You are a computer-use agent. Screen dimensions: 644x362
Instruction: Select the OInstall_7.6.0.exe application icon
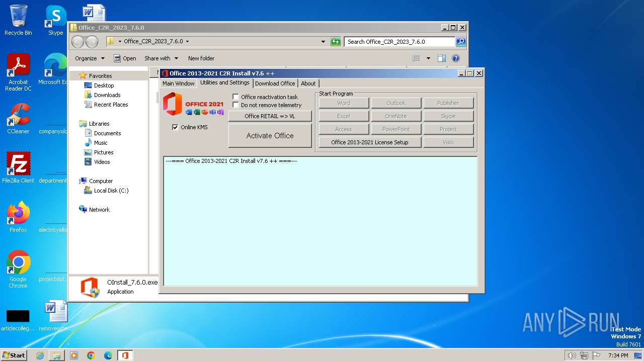point(90,287)
